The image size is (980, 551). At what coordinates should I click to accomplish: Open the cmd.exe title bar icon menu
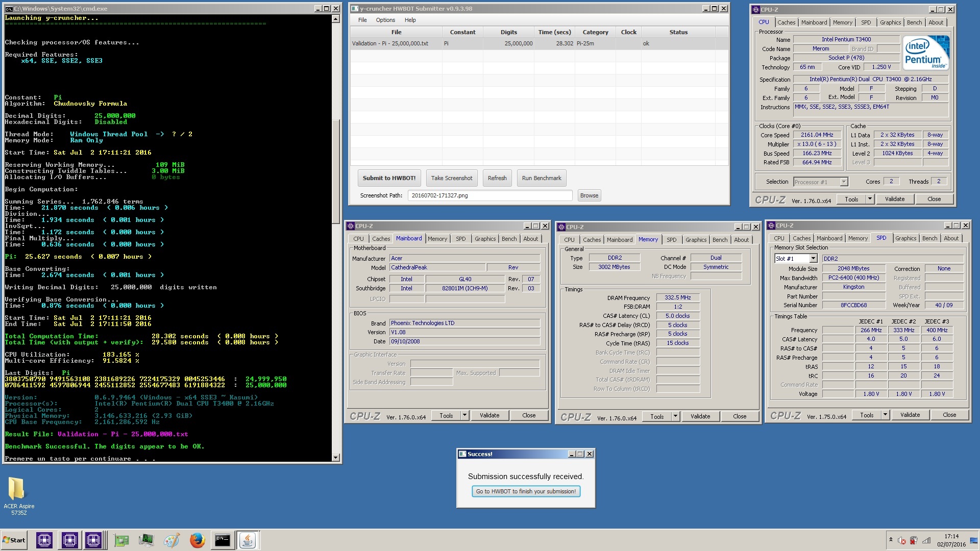tap(9, 9)
